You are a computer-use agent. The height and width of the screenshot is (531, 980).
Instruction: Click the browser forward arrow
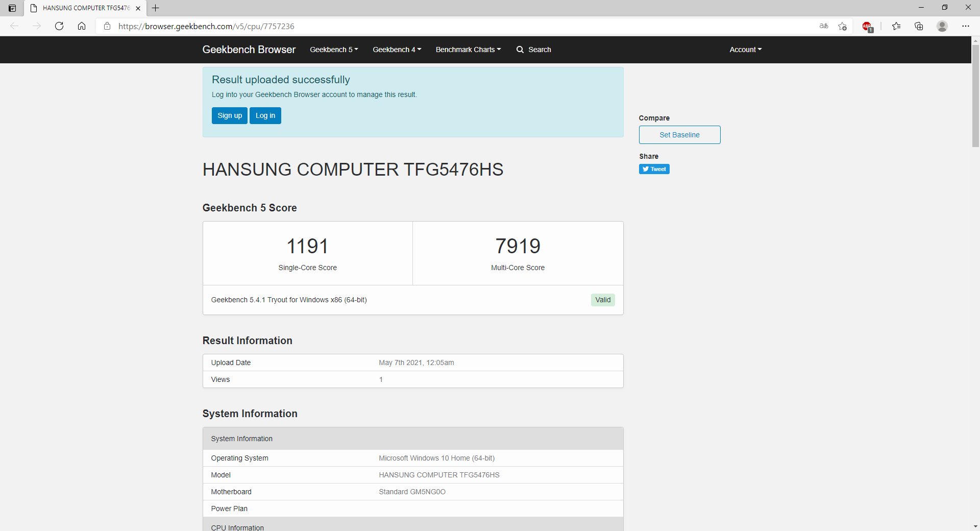pyautogui.click(x=37, y=26)
